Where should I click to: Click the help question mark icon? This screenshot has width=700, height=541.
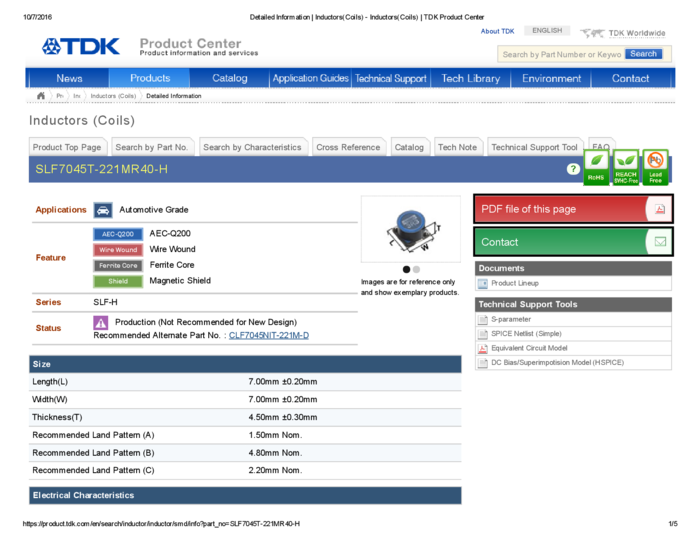click(x=573, y=169)
